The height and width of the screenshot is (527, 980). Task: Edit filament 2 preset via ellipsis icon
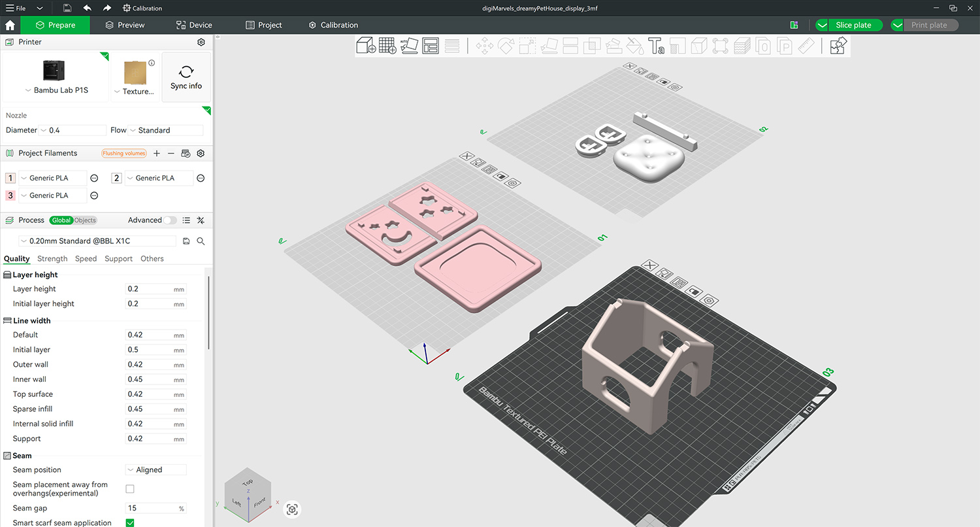point(201,178)
